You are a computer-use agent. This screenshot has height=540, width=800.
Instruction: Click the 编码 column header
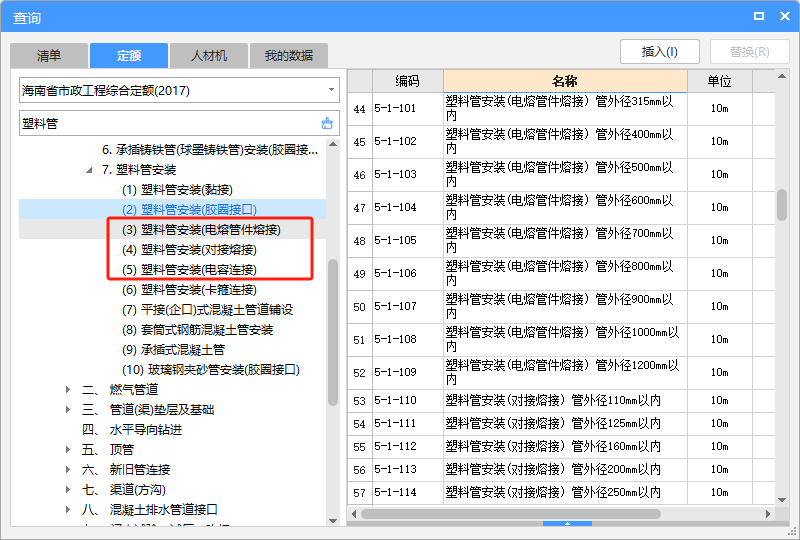(408, 81)
